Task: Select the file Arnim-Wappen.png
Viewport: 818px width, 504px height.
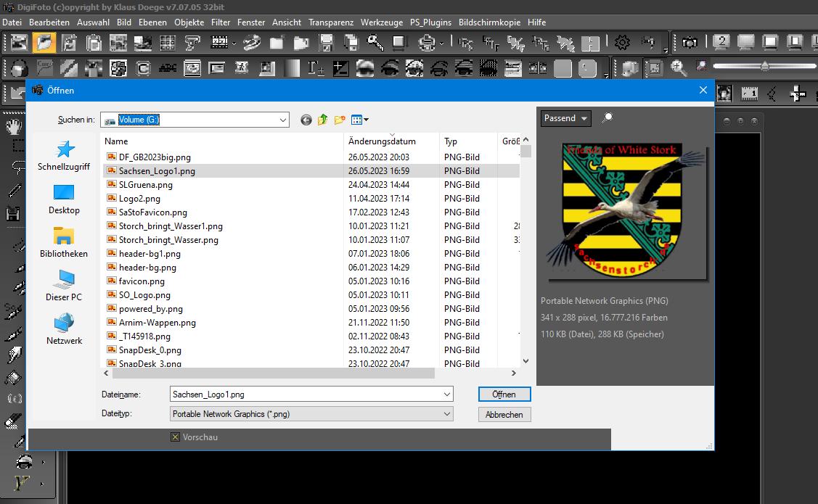Action: pyautogui.click(x=157, y=323)
